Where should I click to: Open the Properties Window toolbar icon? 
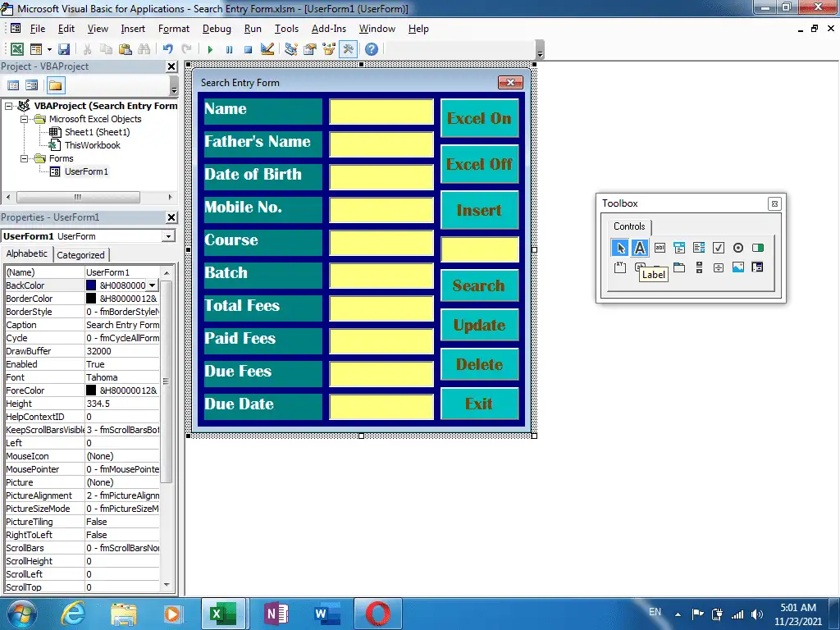point(309,49)
